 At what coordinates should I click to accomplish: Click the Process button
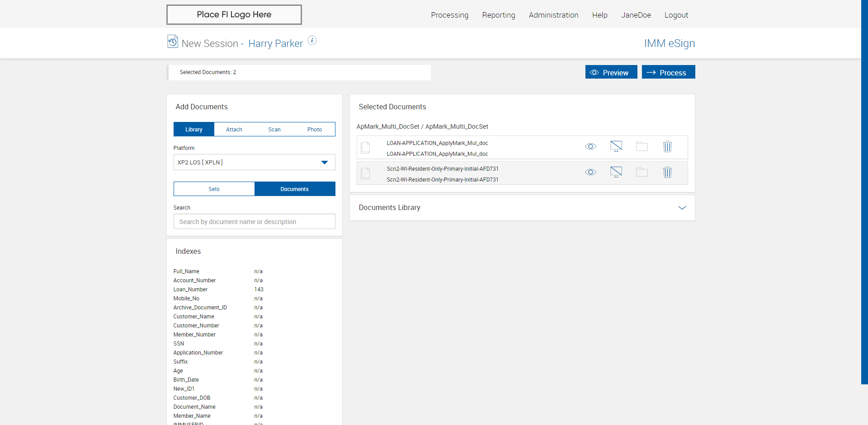tap(668, 72)
